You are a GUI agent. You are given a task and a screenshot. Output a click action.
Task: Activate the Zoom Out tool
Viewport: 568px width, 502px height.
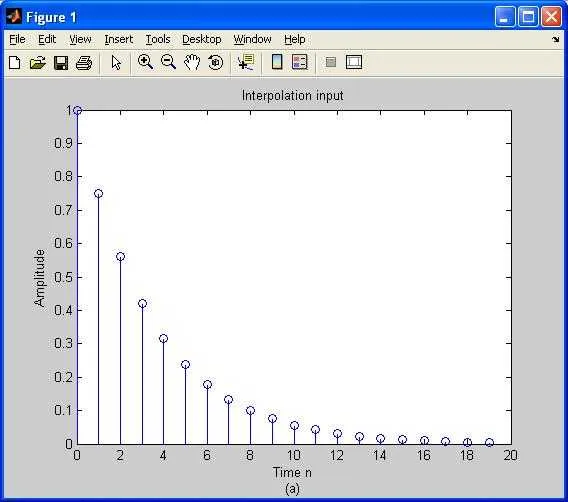pyautogui.click(x=168, y=62)
